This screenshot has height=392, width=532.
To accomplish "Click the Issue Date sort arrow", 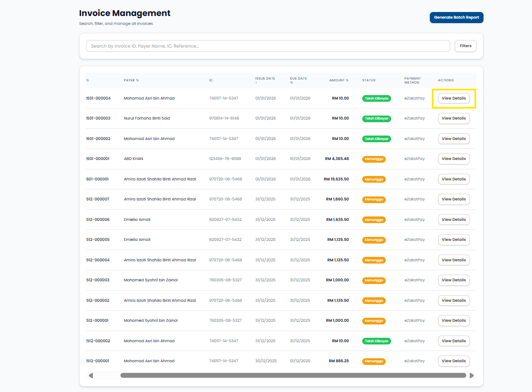I will pos(256,83).
